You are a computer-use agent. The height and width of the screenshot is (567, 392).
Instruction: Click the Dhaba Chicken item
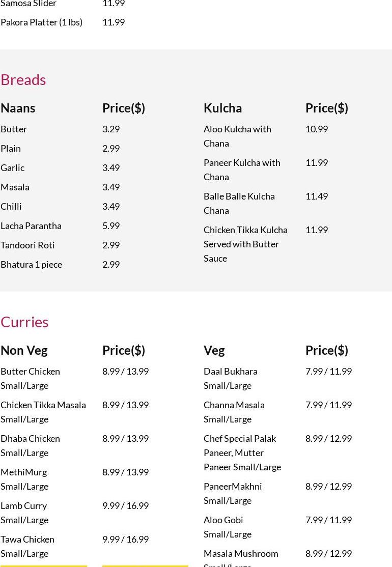coord(30,445)
